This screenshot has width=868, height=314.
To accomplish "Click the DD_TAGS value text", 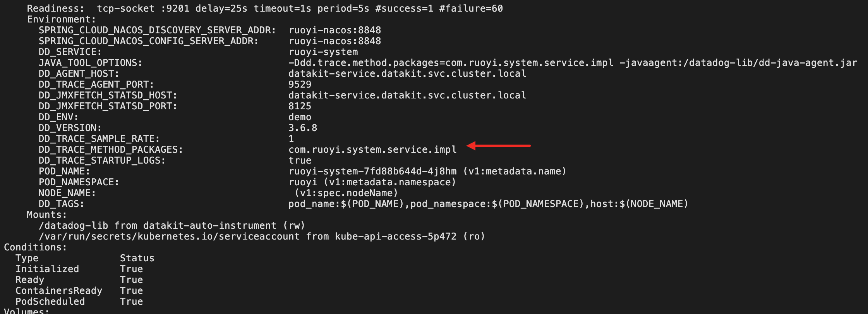I will pos(488,204).
